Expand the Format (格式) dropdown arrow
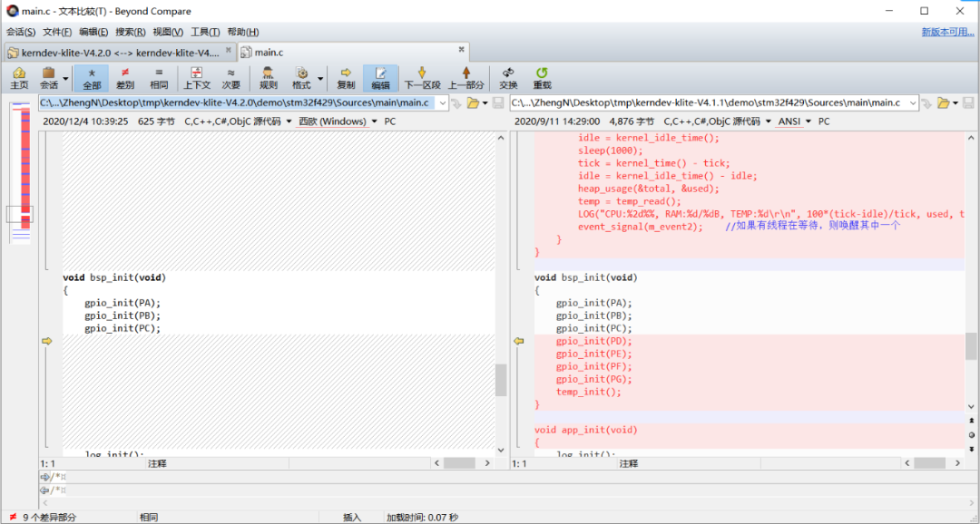980x524 pixels. coord(320,79)
